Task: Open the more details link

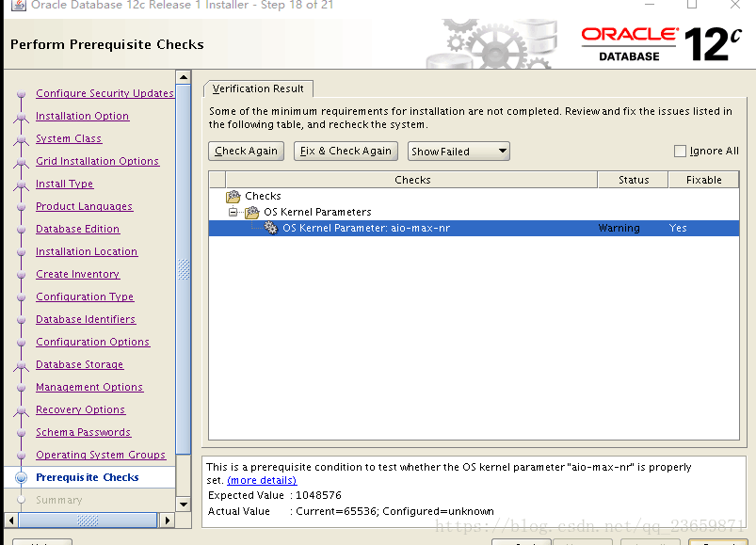Action: point(262,480)
